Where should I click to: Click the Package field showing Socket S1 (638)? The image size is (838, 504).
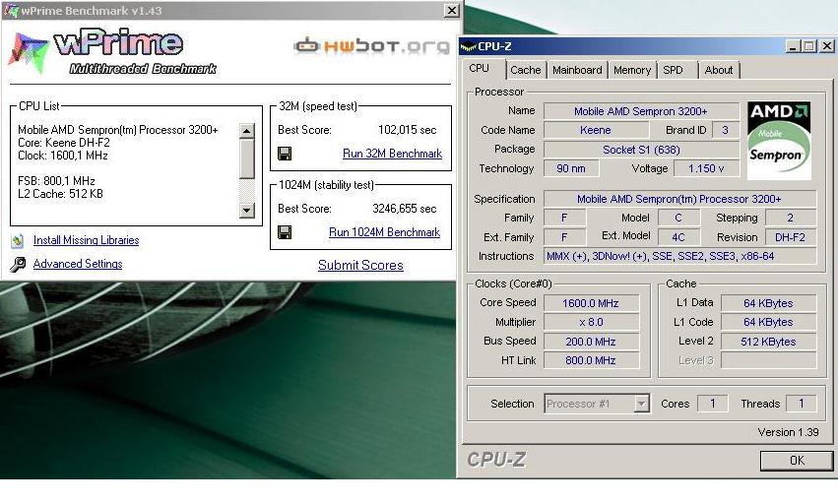[x=641, y=150]
